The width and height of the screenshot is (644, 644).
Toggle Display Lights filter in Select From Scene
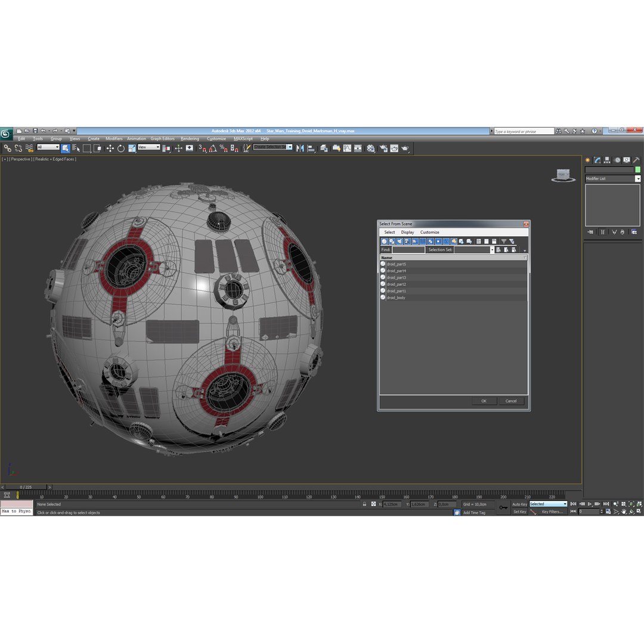click(400, 241)
